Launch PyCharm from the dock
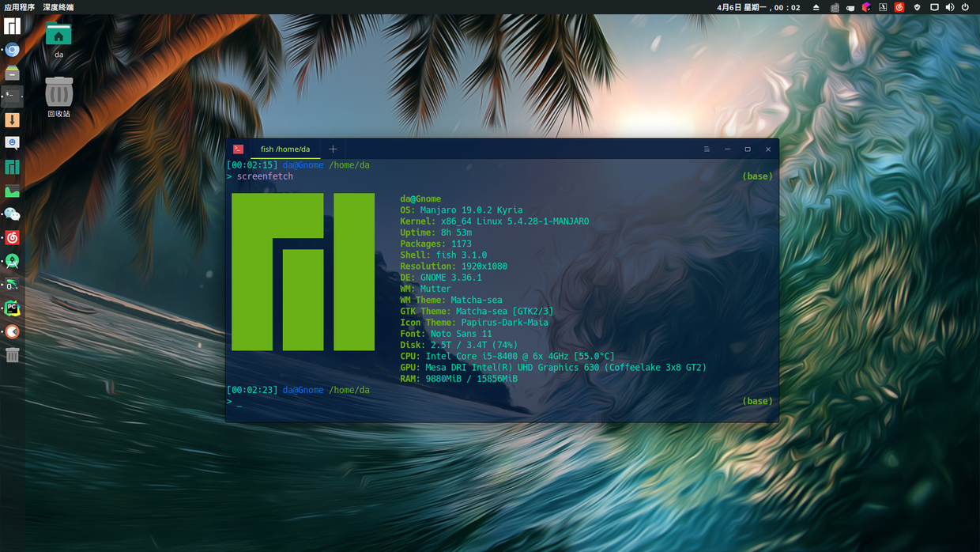 coord(12,308)
